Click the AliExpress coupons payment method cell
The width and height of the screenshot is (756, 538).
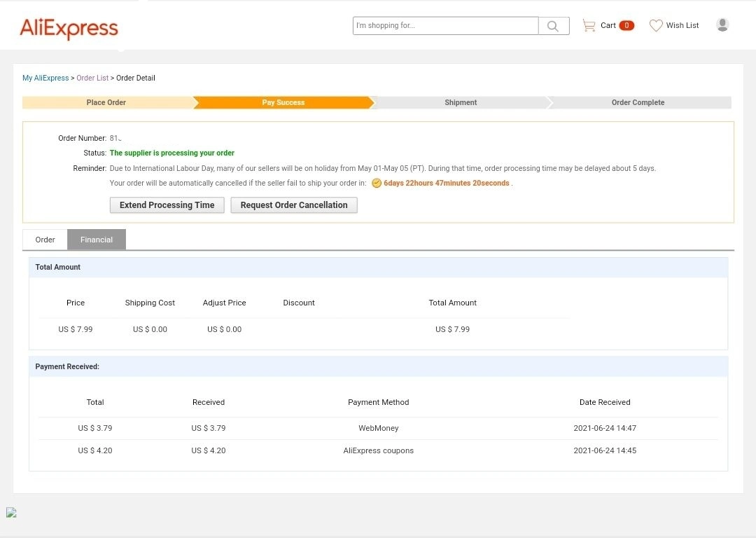tap(379, 450)
